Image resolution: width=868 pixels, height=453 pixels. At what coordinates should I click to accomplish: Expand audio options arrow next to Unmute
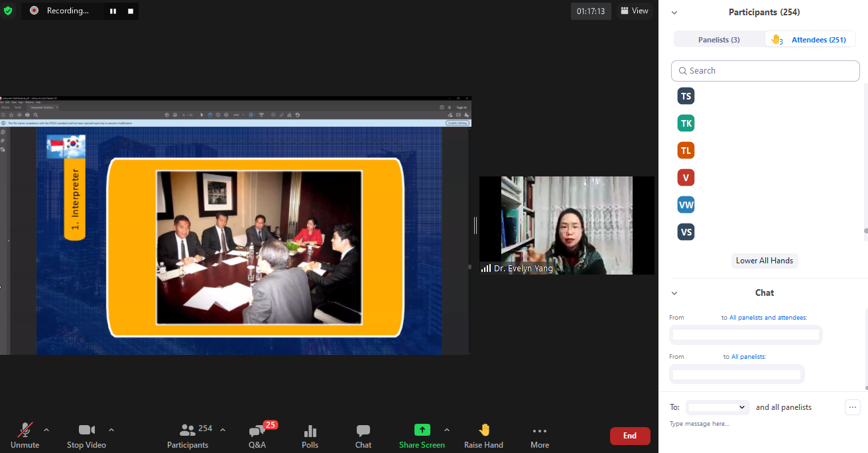[x=46, y=430]
